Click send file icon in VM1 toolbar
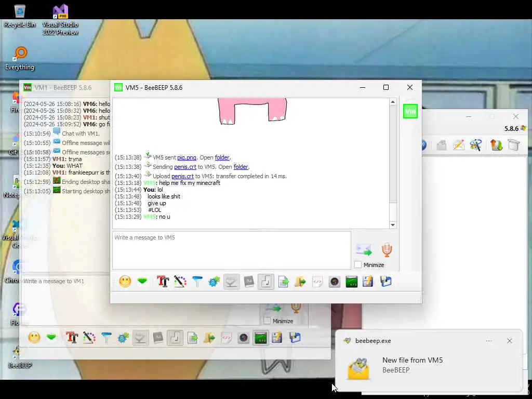Screen dimensions: 532x399 (x=192, y=338)
